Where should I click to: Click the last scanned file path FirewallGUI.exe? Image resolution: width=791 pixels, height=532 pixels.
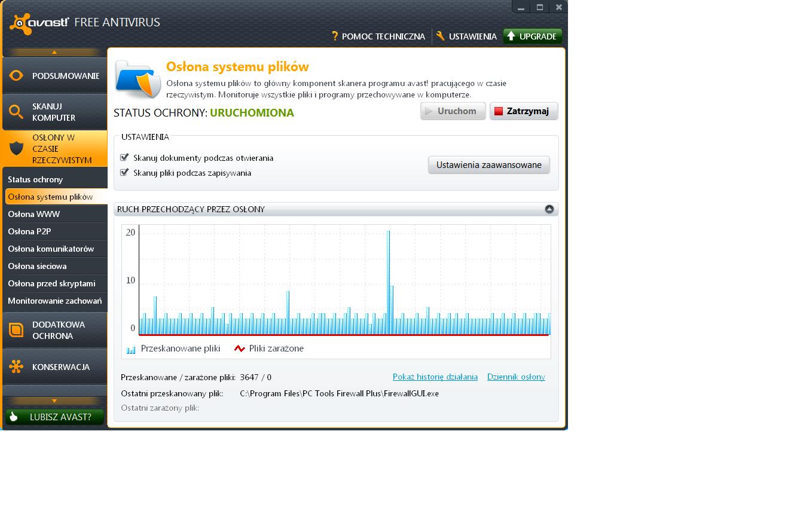(339, 393)
